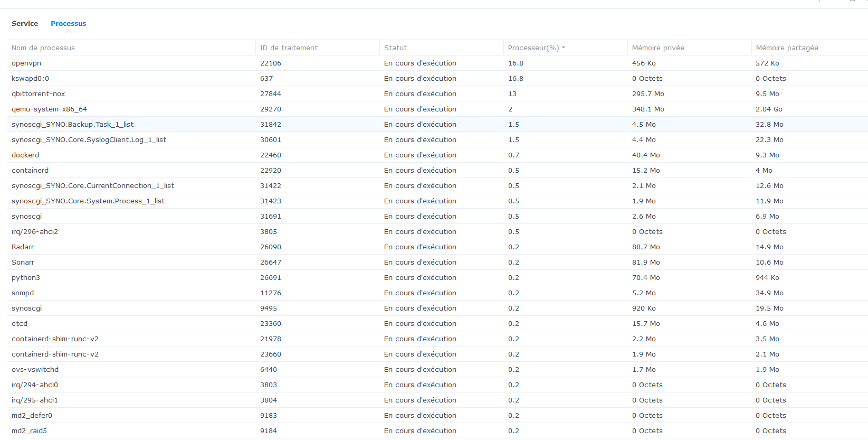868x440 pixels.
Task: Select synoscgi_SYNO.Backup.Task_1_list row
Action: (x=72, y=125)
